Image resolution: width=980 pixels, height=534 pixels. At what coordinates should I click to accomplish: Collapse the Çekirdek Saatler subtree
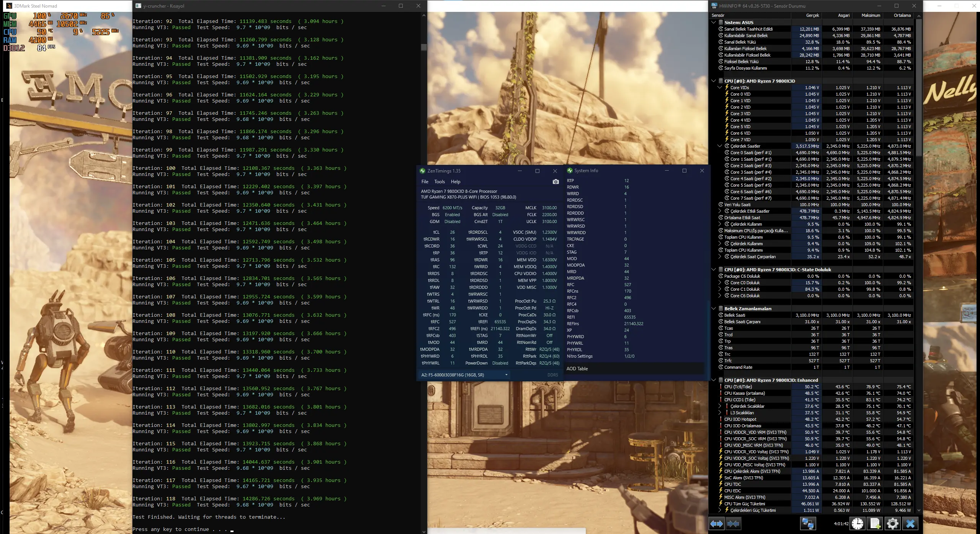(x=720, y=146)
